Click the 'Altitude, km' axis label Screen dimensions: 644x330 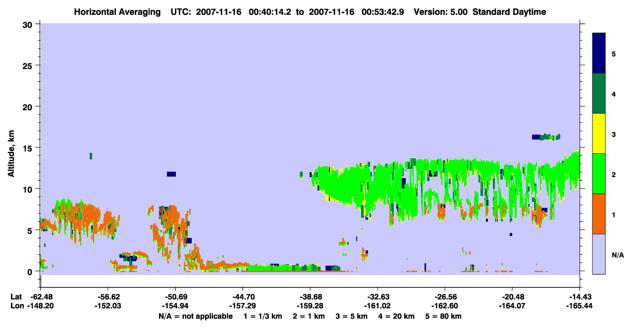(x=11, y=154)
